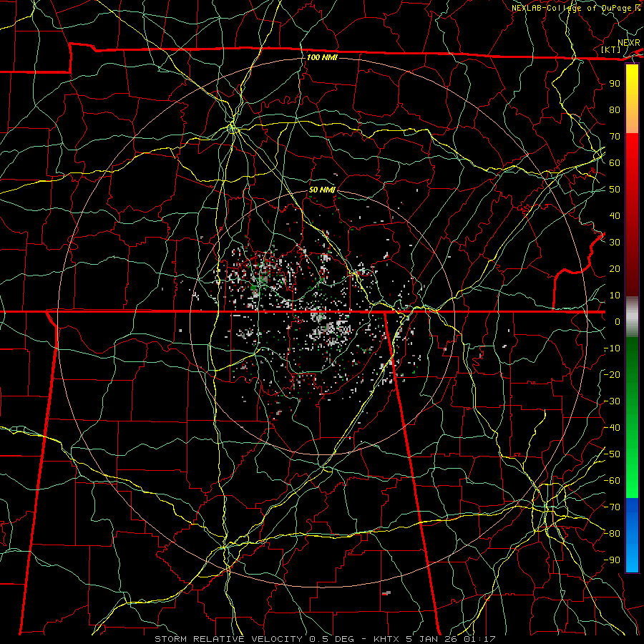
Task: Click the 30 value on the velocity scale
Action: pos(615,243)
